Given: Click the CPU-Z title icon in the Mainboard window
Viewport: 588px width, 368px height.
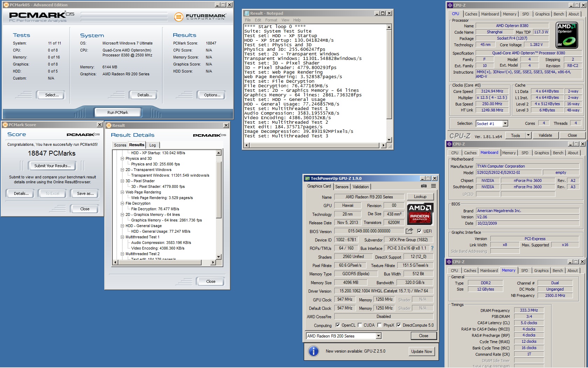Looking at the screenshot, I should point(449,144).
